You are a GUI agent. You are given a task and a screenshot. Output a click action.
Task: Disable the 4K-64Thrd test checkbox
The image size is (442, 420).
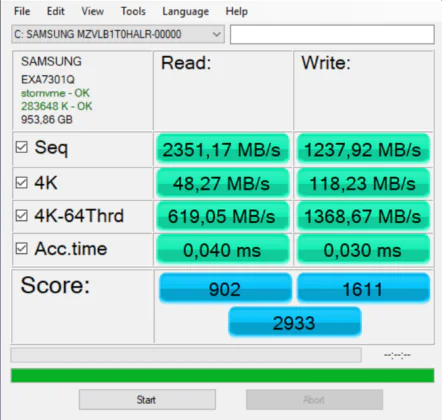tap(22, 215)
